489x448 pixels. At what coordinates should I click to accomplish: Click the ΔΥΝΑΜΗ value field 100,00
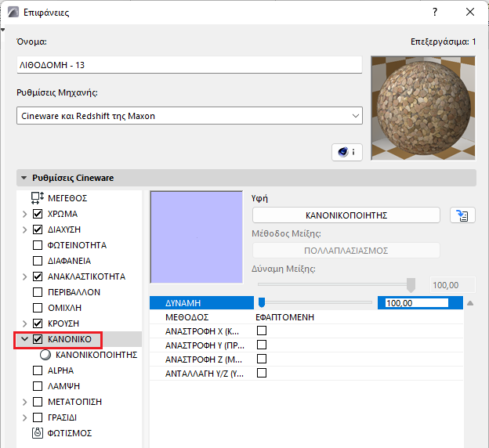click(x=417, y=303)
